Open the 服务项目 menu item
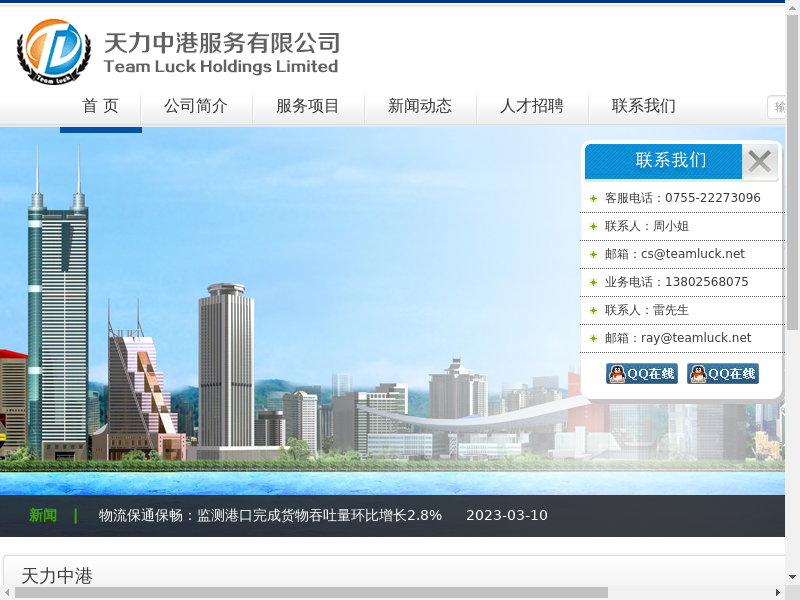 point(308,106)
